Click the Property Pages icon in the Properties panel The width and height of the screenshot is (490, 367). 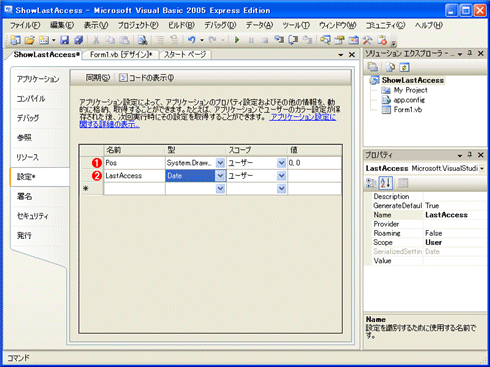pos(403,183)
